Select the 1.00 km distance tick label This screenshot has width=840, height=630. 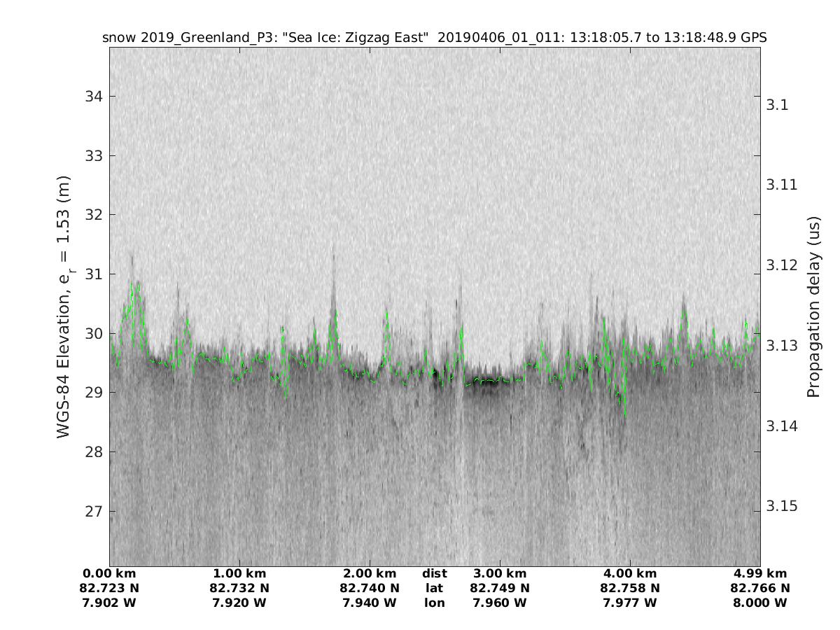(x=240, y=573)
